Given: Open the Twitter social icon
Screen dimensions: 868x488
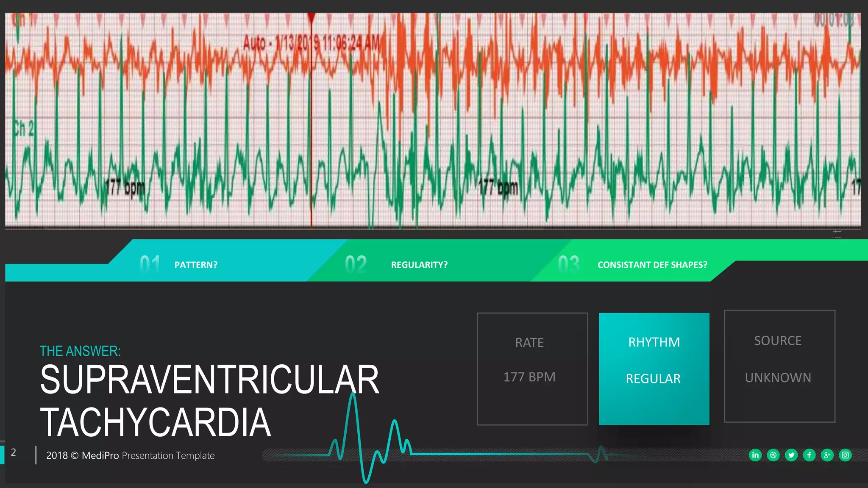Looking at the screenshot, I should [x=791, y=455].
